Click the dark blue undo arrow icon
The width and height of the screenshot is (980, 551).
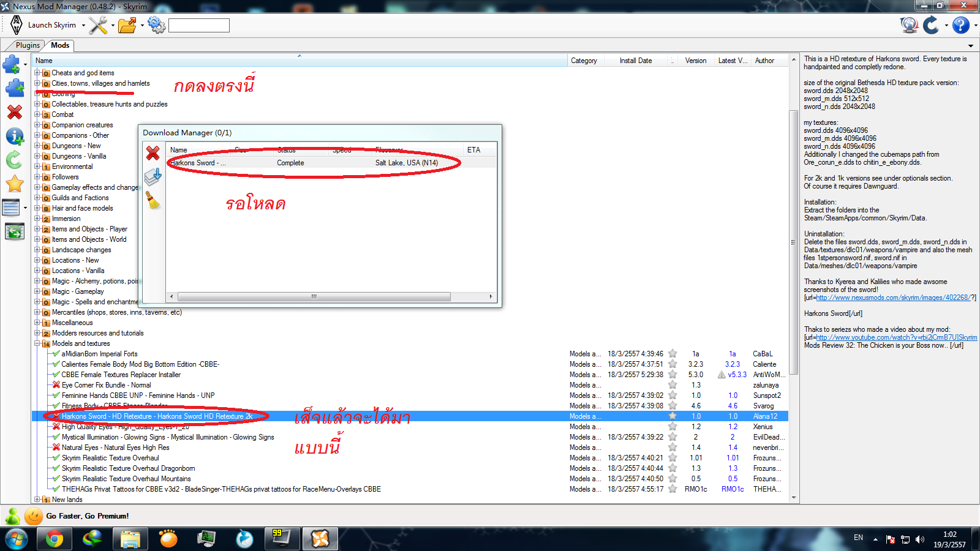click(x=931, y=25)
